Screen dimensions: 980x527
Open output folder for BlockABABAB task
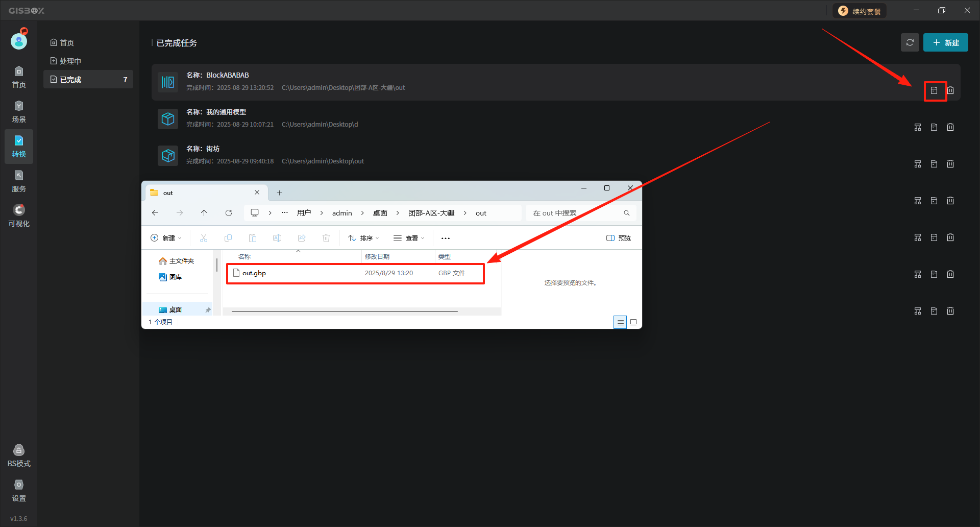click(x=934, y=90)
